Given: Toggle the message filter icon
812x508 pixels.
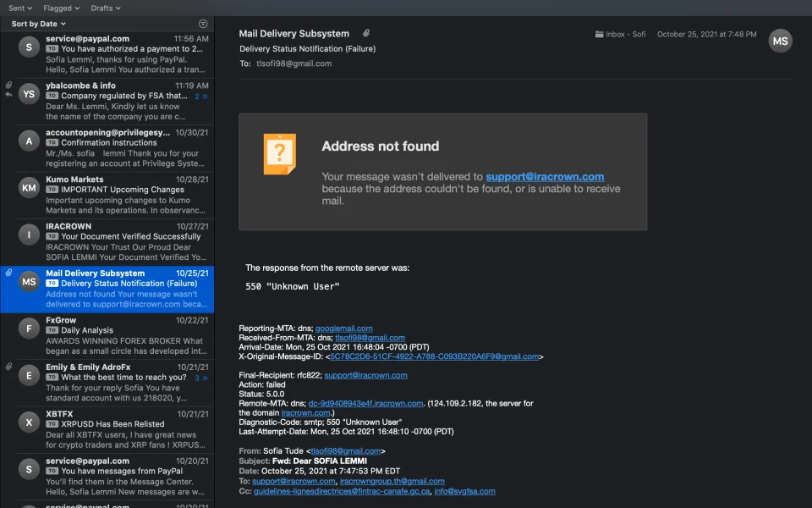Looking at the screenshot, I should point(202,24).
